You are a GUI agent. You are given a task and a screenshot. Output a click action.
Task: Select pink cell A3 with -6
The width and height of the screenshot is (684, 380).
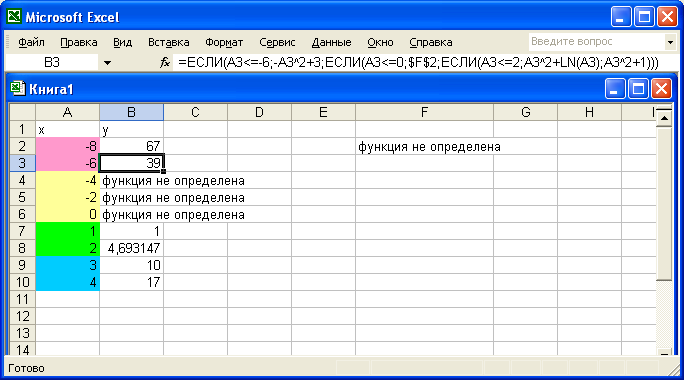(x=67, y=163)
